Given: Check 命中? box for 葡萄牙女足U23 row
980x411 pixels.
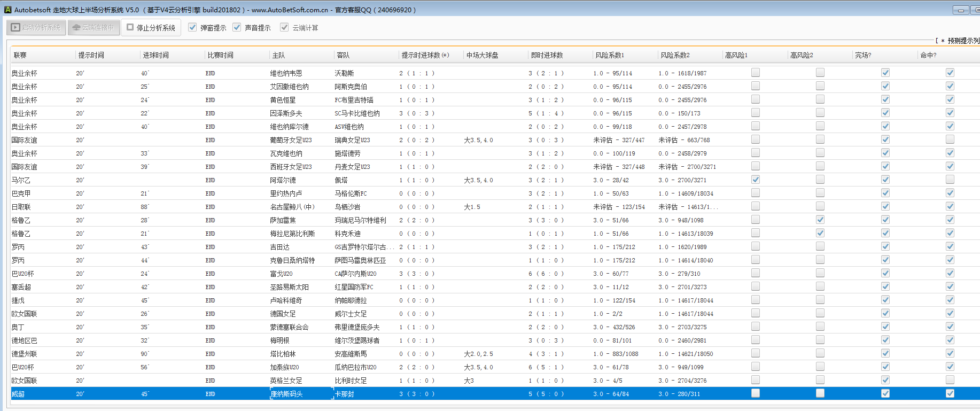Looking at the screenshot, I should 950,139.
